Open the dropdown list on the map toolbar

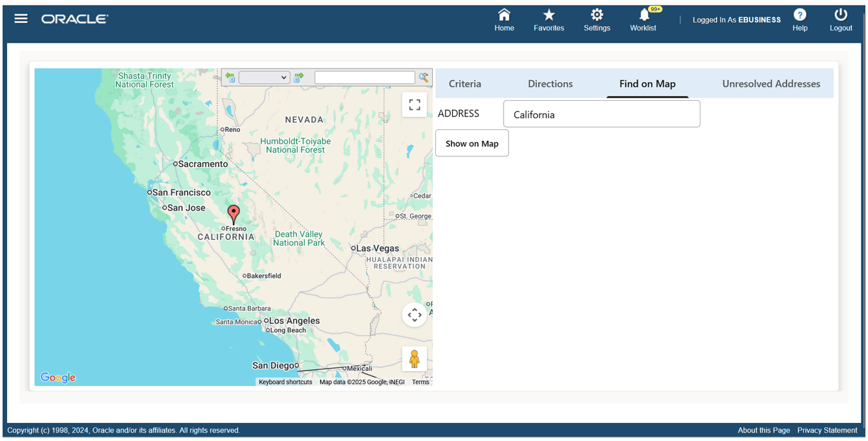point(264,77)
